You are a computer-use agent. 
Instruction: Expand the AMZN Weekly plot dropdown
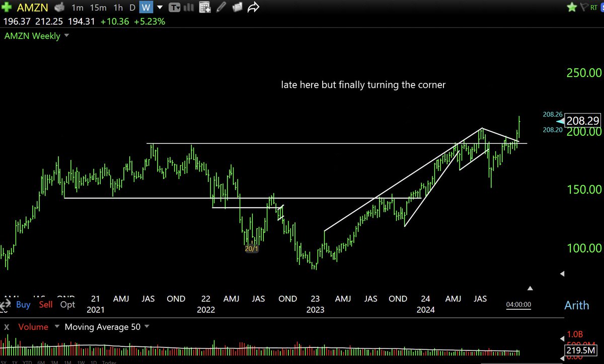coord(67,36)
